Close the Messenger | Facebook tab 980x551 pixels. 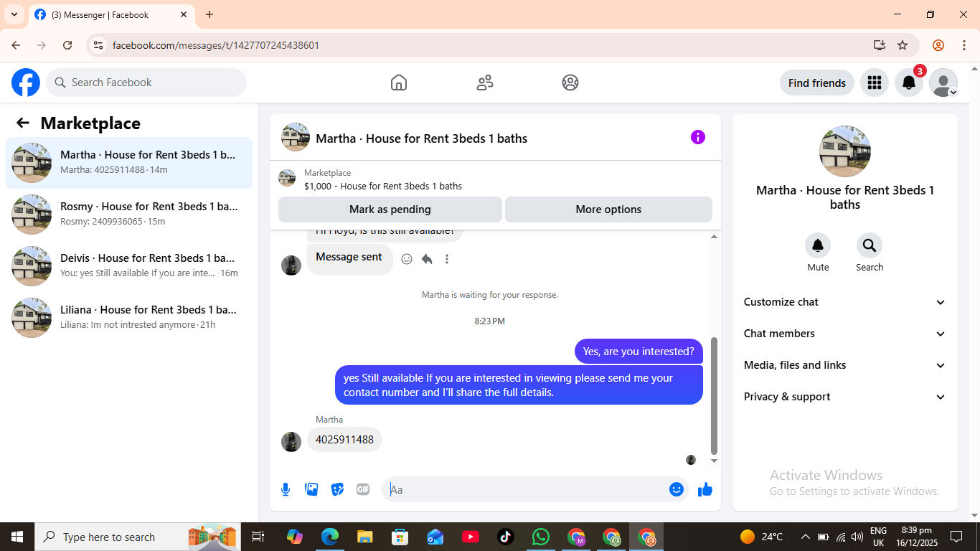pos(184,14)
